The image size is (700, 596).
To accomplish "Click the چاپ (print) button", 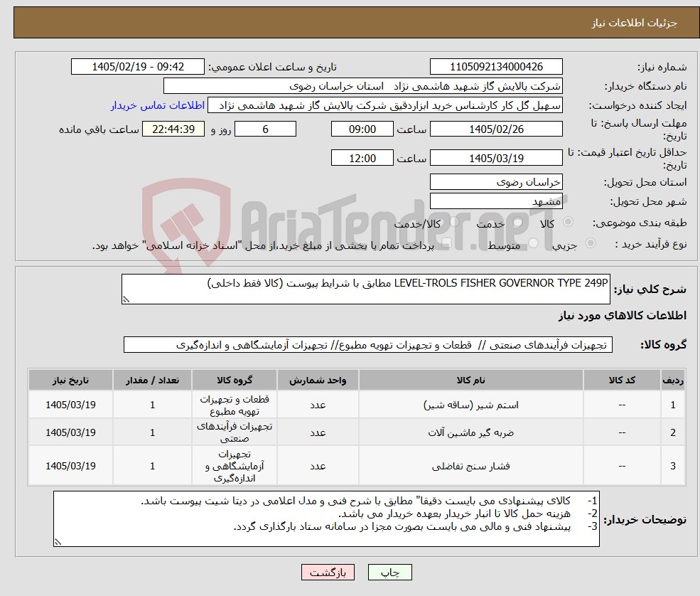I will [x=389, y=573].
